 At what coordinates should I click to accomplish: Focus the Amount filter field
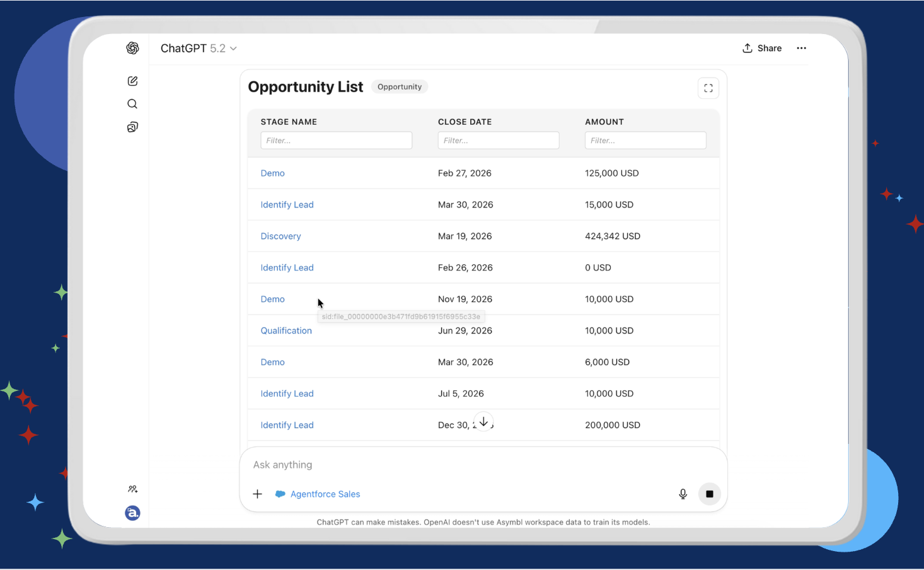click(645, 140)
